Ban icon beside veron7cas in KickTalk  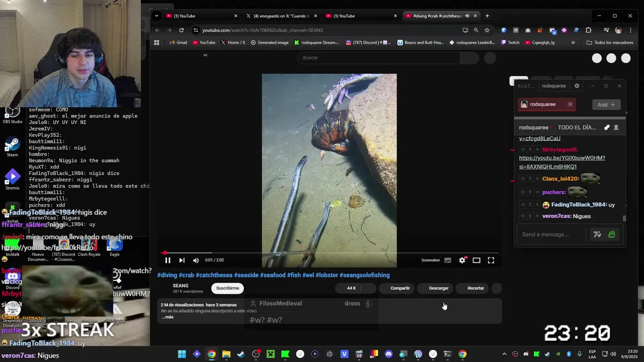click(x=523, y=216)
